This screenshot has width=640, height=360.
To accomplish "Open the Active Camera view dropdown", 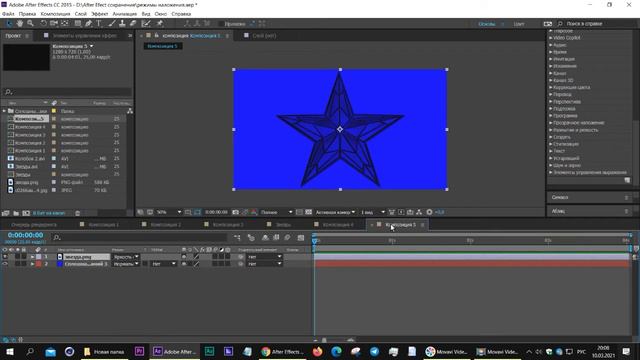I will tap(335, 212).
